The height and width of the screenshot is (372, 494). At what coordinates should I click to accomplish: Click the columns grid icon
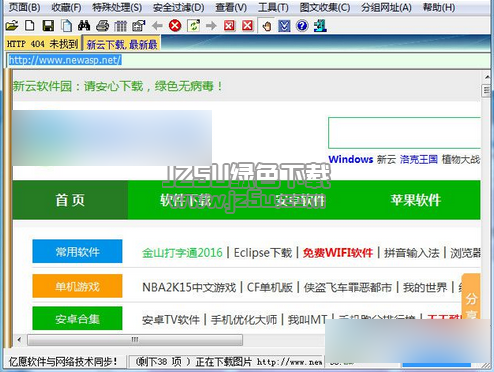pyautogui.click(x=120, y=26)
